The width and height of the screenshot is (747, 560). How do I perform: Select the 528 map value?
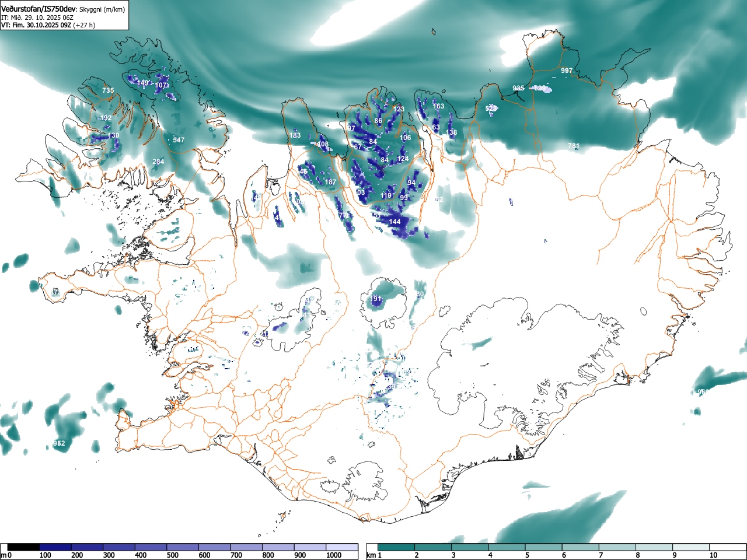click(491, 108)
